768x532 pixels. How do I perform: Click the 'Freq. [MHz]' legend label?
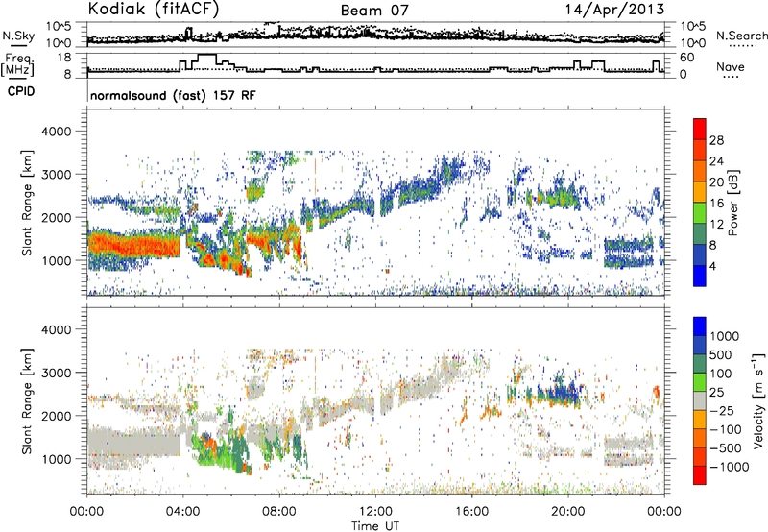point(17,64)
